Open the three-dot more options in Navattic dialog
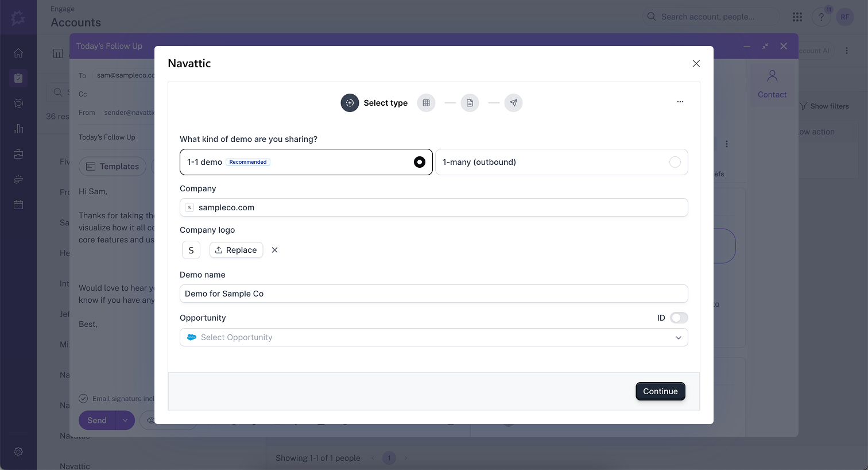 (680, 102)
